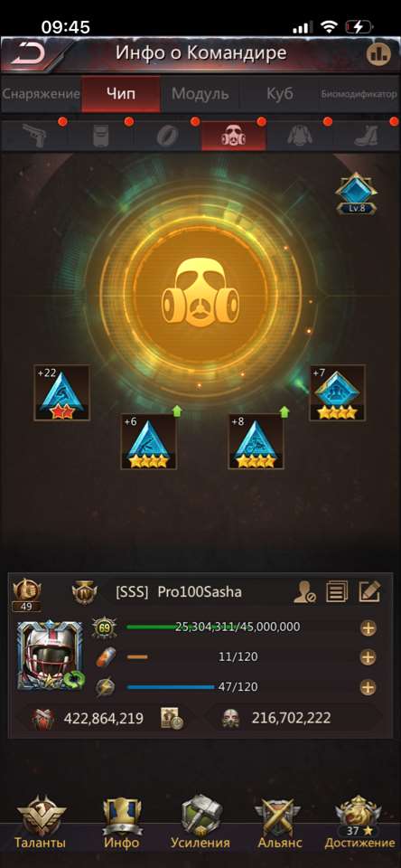Open the Усиления menu
The width and height of the screenshot is (401, 868).
(x=200, y=823)
